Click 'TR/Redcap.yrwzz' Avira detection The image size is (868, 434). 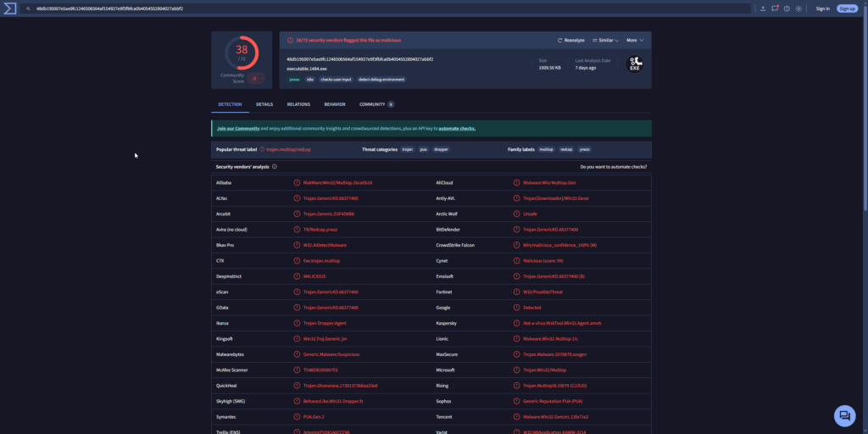[320, 230]
